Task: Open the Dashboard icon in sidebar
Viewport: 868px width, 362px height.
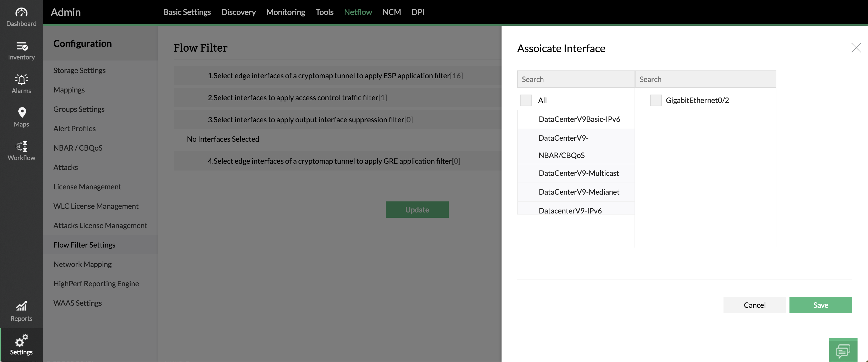Action: click(21, 13)
